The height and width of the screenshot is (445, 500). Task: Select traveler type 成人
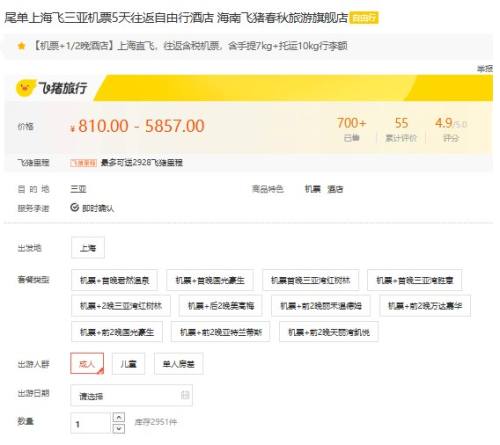pos(87,364)
